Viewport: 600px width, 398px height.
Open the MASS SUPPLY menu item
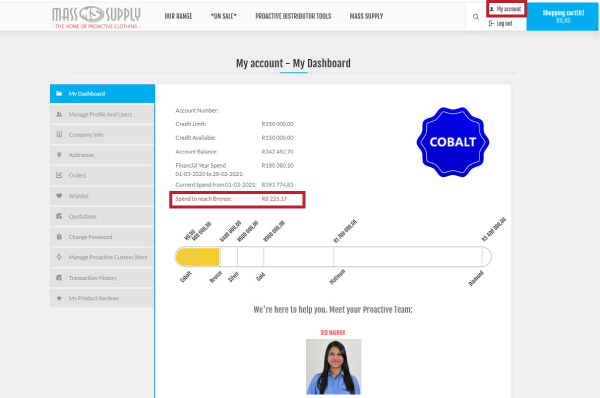[x=366, y=16]
